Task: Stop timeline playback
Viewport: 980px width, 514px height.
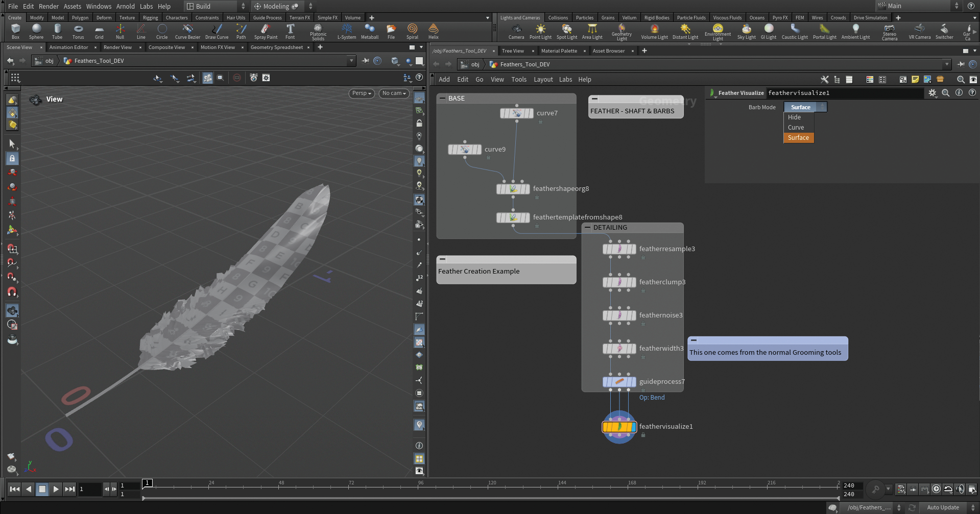Action: click(42, 489)
